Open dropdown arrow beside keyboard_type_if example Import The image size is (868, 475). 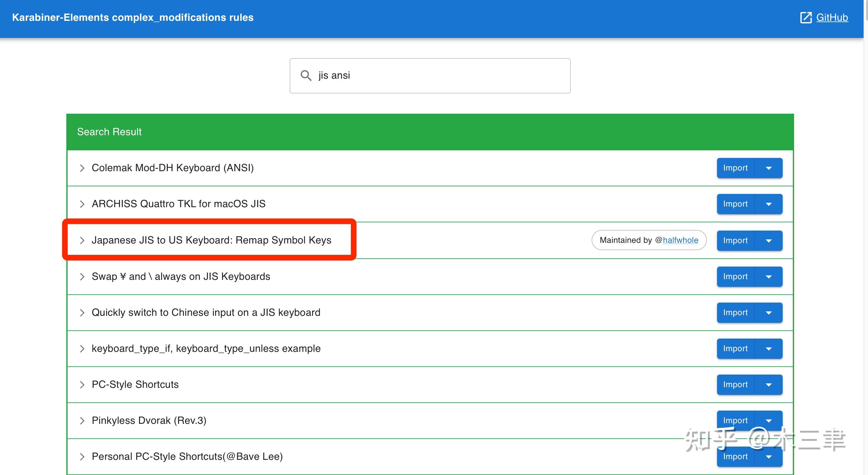click(x=769, y=349)
